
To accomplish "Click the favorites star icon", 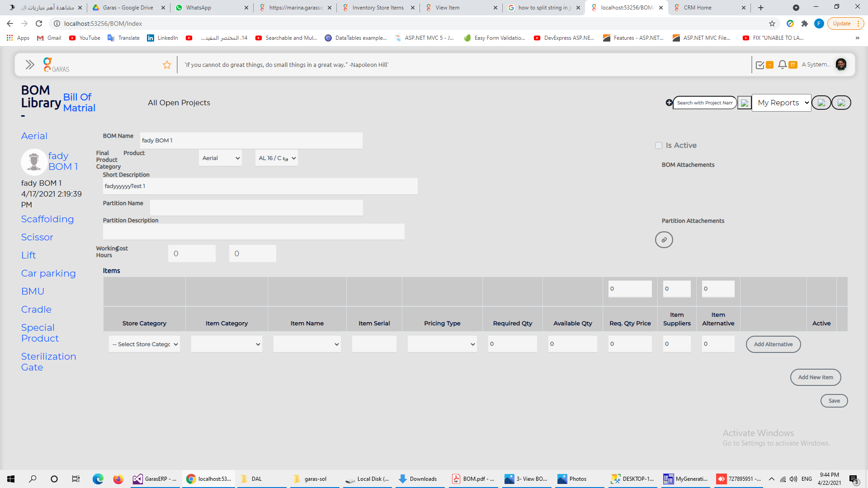I will pyautogui.click(x=167, y=65).
